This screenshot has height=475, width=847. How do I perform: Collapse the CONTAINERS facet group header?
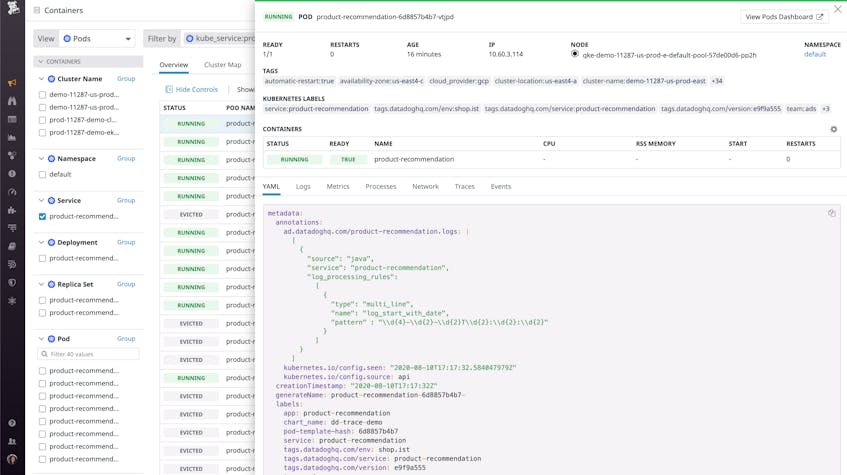pyautogui.click(x=89, y=62)
